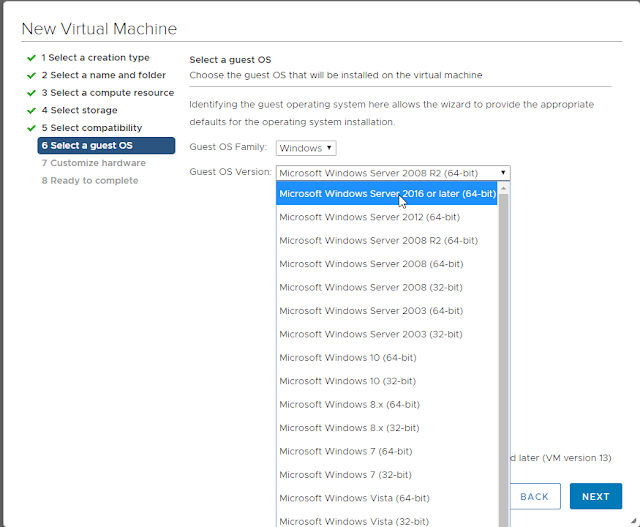Choose Microsoft Windows Server 2012 (64-bit)
The image size is (640, 527).
tap(387, 217)
